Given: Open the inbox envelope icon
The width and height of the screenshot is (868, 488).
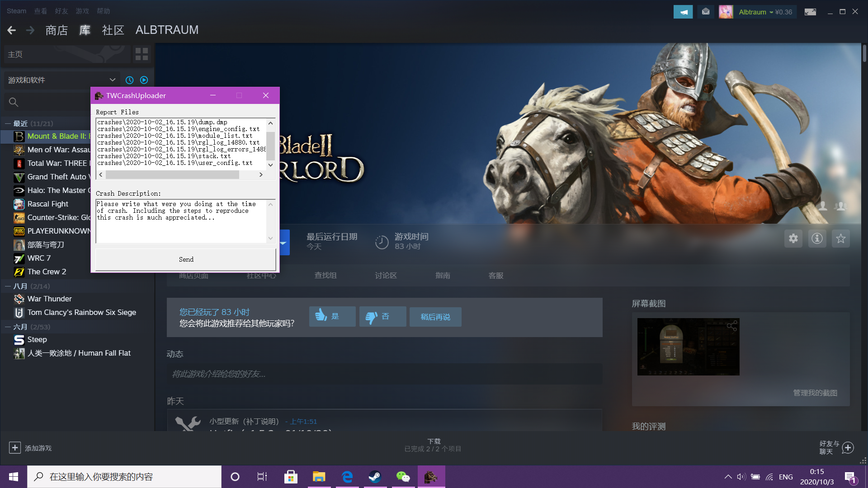Looking at the screenshot, I should [x=706, y=12].
